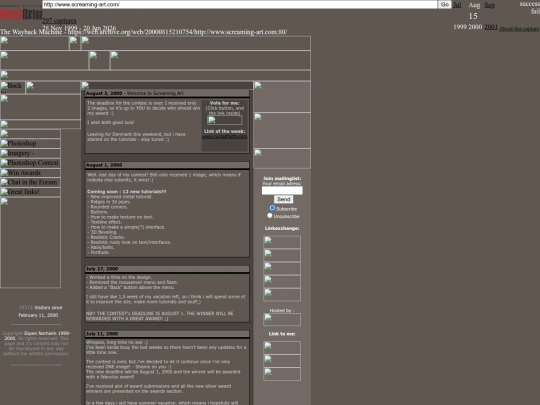Go to the Sep capture link
Image resolution: width=540 pixels, height=405 pixels.
pyautogui.click(x=489, y=5)
